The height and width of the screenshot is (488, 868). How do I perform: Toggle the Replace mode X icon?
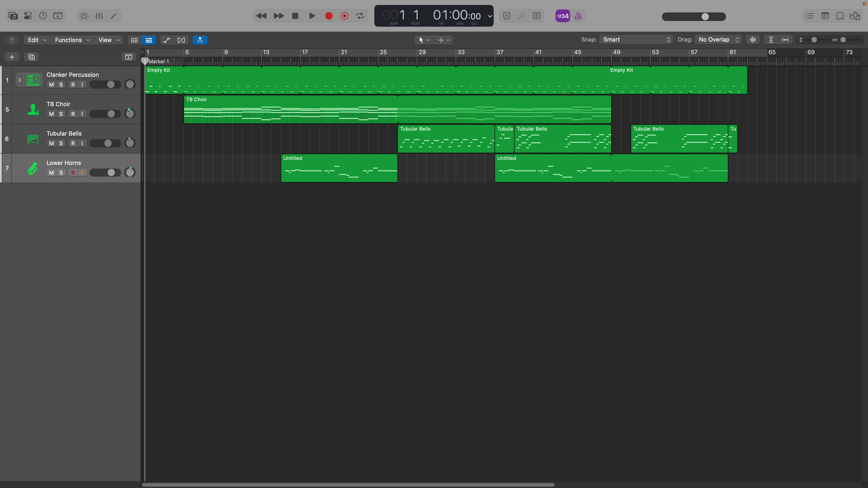[x=507, y=16]
